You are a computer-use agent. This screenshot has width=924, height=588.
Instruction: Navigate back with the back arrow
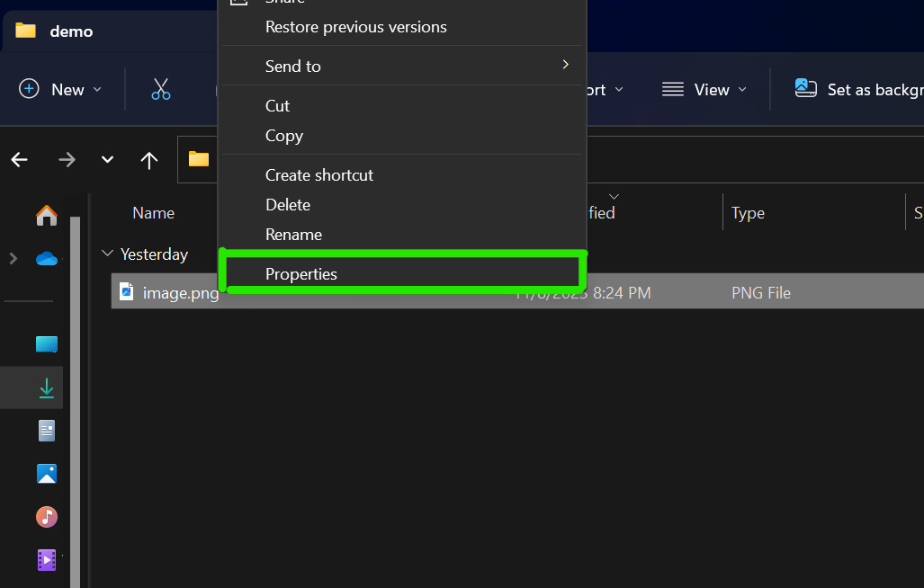20,160
